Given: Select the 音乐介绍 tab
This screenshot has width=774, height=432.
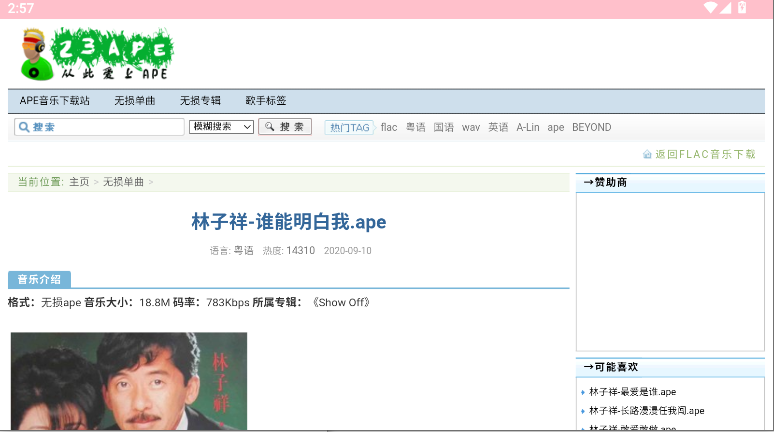Looking at the screenshot, I should (x=39, y=279).
